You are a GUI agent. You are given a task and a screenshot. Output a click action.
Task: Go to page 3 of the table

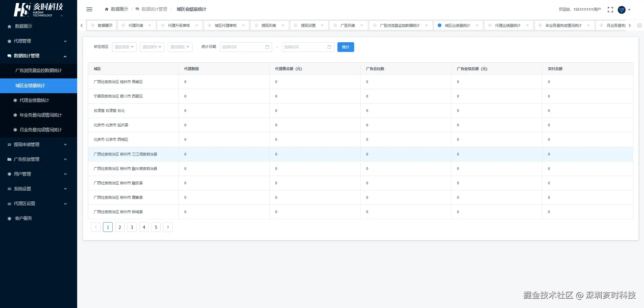(132, 227)
